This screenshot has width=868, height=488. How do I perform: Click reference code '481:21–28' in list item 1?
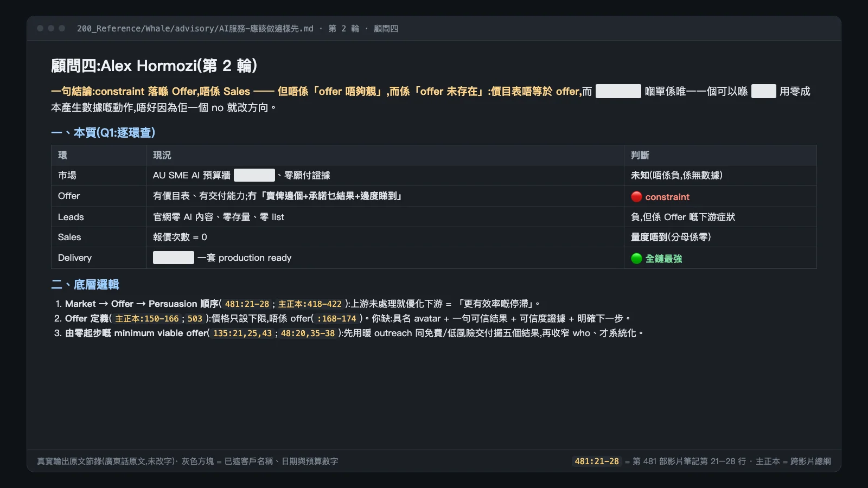click(x=247, y=304)
